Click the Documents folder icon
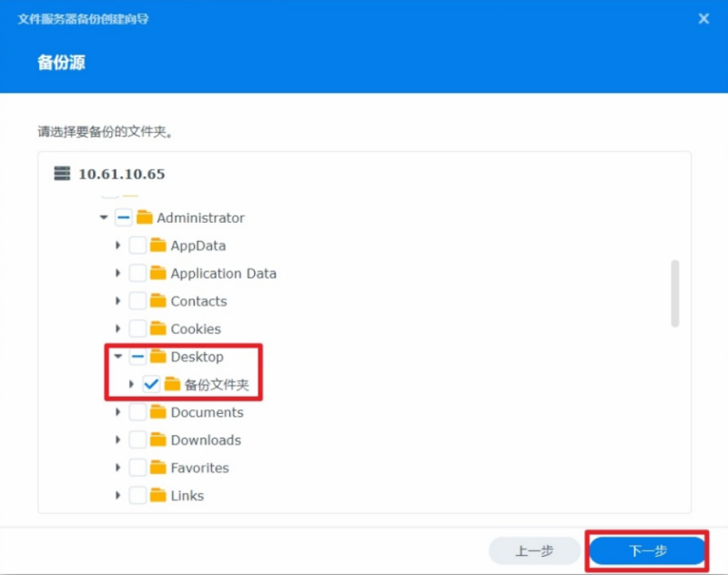The image size is (728, 575). (157, 412)
